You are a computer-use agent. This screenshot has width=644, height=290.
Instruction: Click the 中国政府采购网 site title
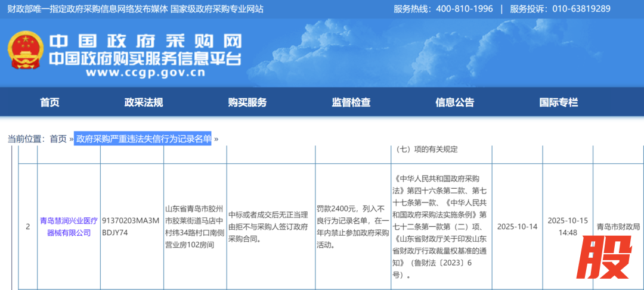(x=145, y=41)
